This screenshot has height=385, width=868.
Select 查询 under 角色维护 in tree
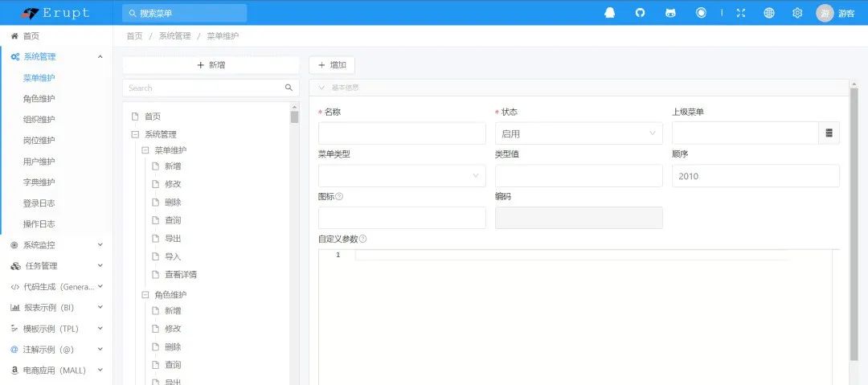(173, 365)
